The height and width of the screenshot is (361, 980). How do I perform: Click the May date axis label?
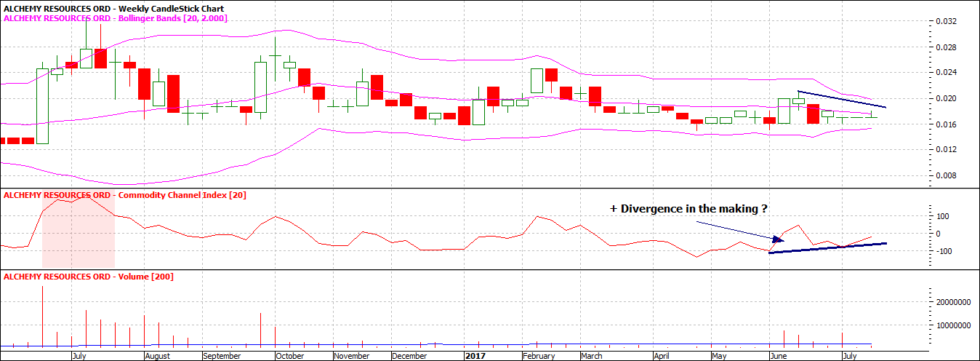718,357
